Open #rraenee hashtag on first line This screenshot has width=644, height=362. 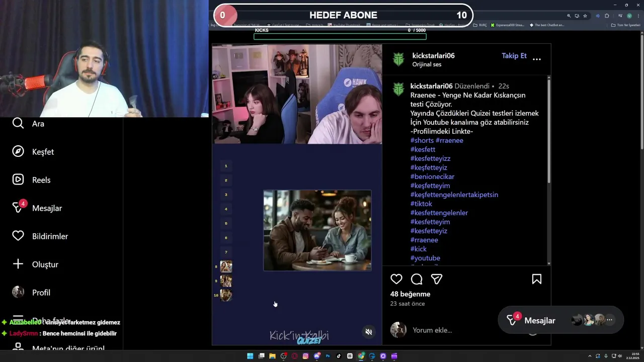tap(449, 140)
